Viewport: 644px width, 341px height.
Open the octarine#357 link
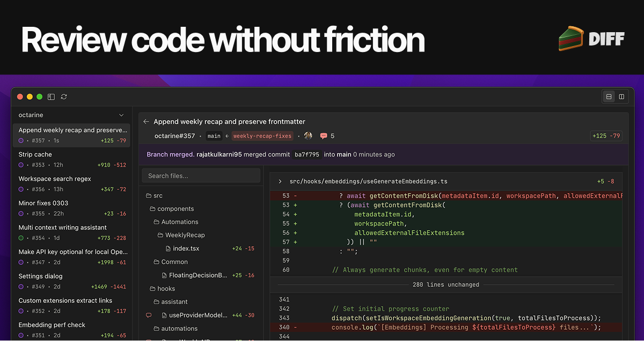[x=174, y=136]
